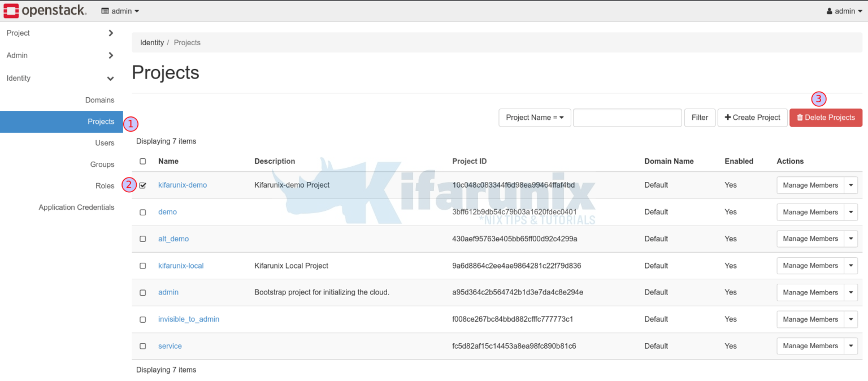Screen dimensions: 868x381
Task: Click the Filter button
Action: pos(700,118)
